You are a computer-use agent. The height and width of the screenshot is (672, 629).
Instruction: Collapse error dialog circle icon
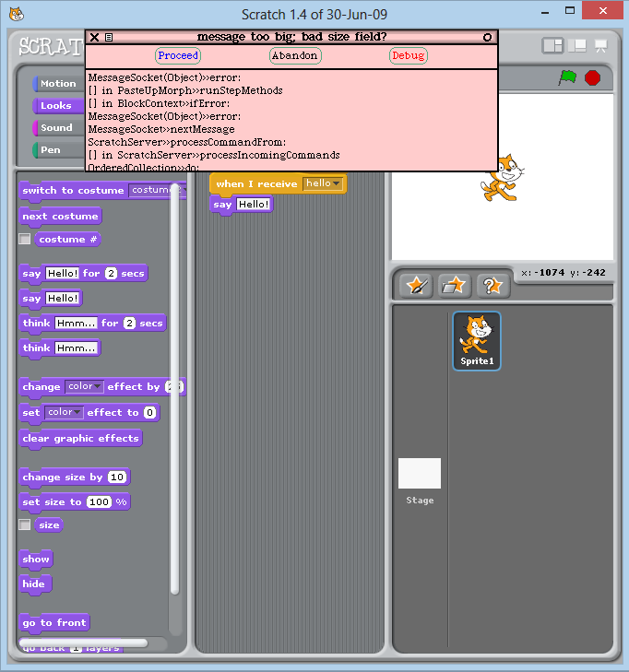[x=487, y=37]
